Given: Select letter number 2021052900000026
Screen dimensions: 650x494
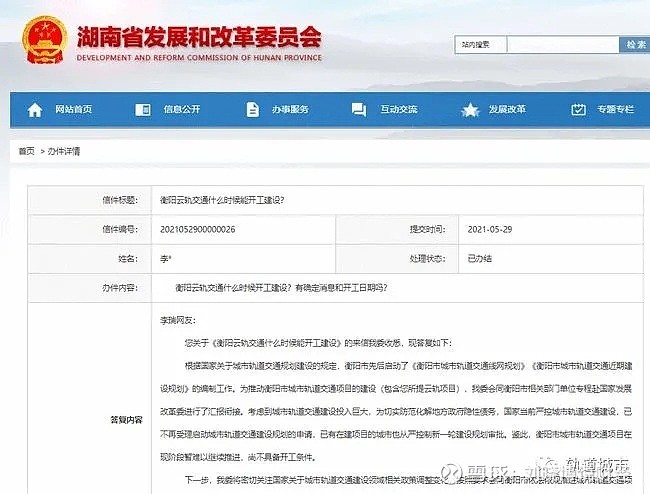Looking at the screenshot, I should click(198, 229).
